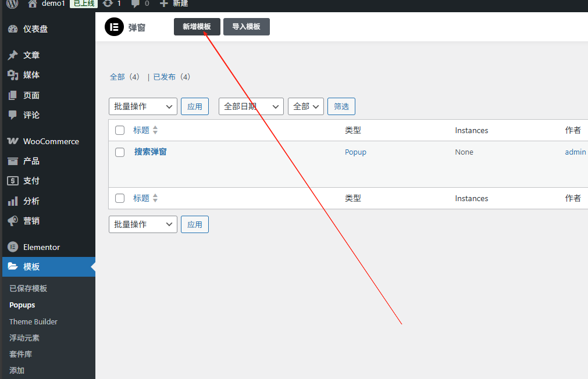
Task: Click the comments bubble icon in admin bar
Action: [x=136, y=3]
